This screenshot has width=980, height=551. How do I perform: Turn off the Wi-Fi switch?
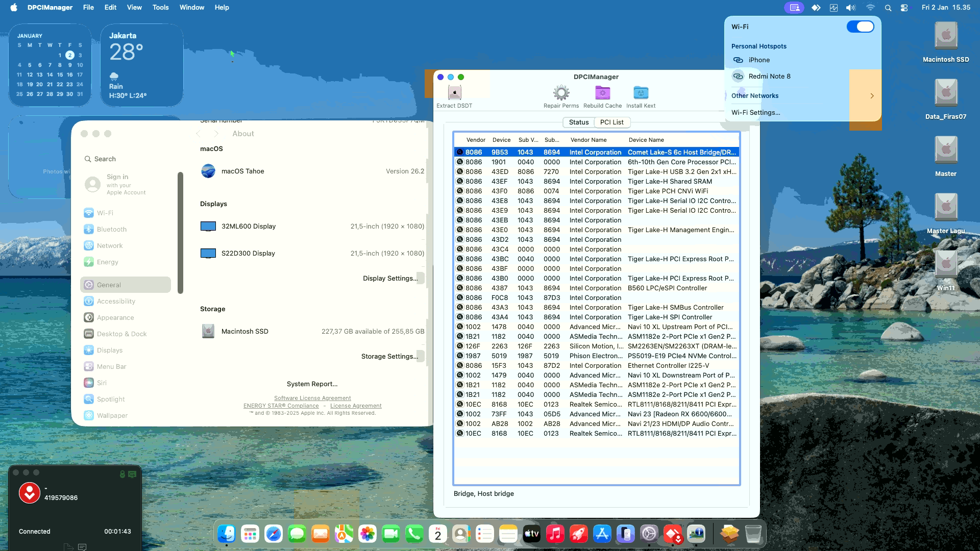tap(860, 27)
